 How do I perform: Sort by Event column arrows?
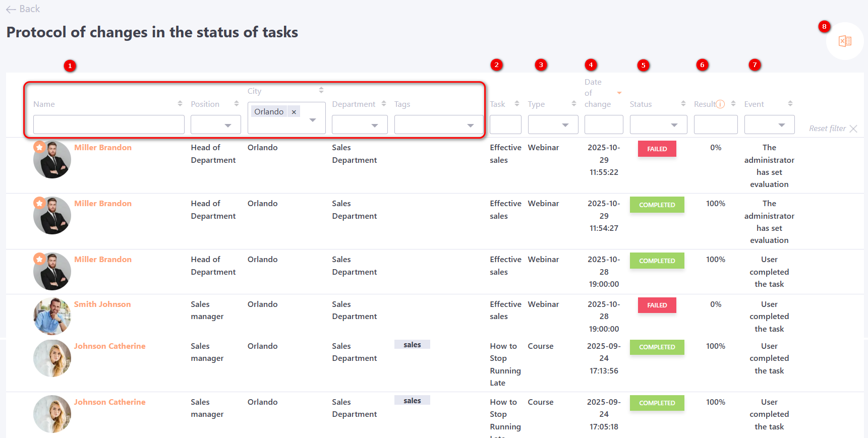pos(790,104)
